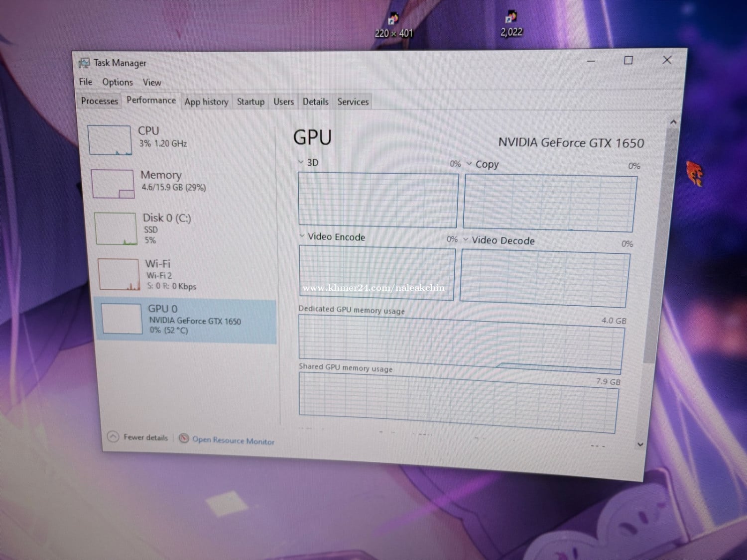Select the GPU 0 mini graph
Image resolution: width=747 pixels, height=560 pixels.
click(122, 319)
